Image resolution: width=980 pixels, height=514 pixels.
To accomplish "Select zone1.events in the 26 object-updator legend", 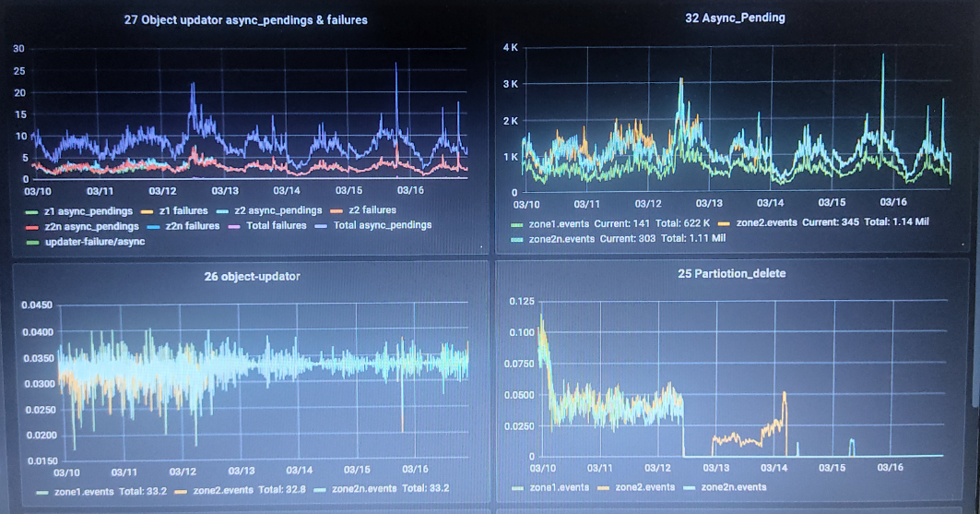I will (84, 492).
